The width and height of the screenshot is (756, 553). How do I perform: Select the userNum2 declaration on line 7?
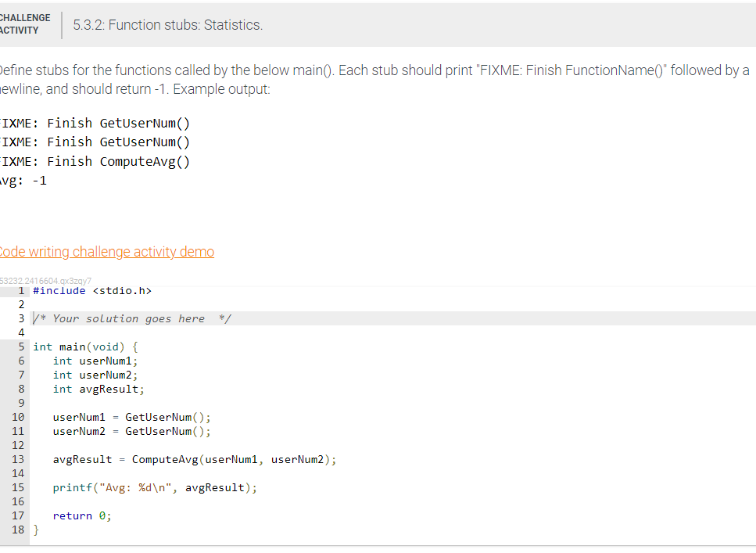coord(95,374)
